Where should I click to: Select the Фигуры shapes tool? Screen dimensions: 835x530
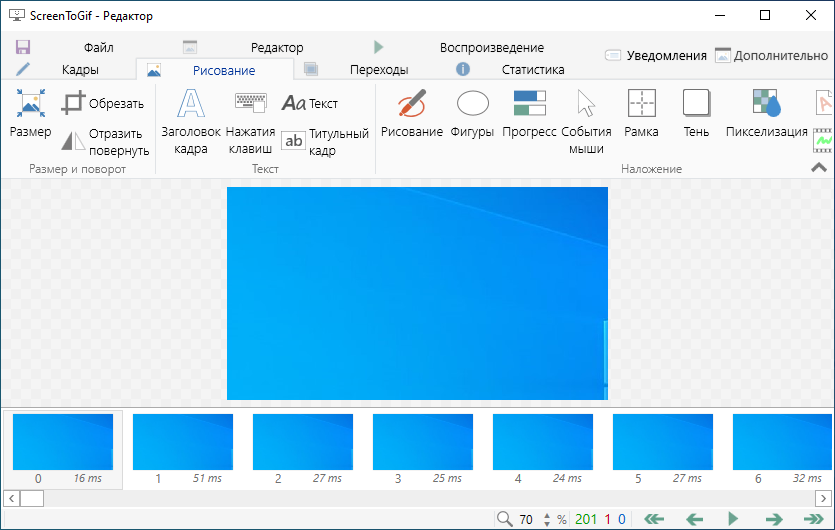coord(472,114)
